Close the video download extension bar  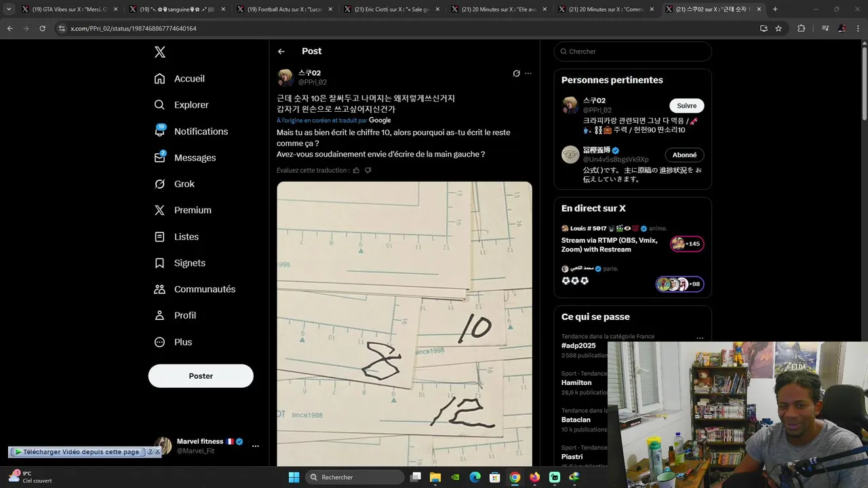[x=157, y=452]
